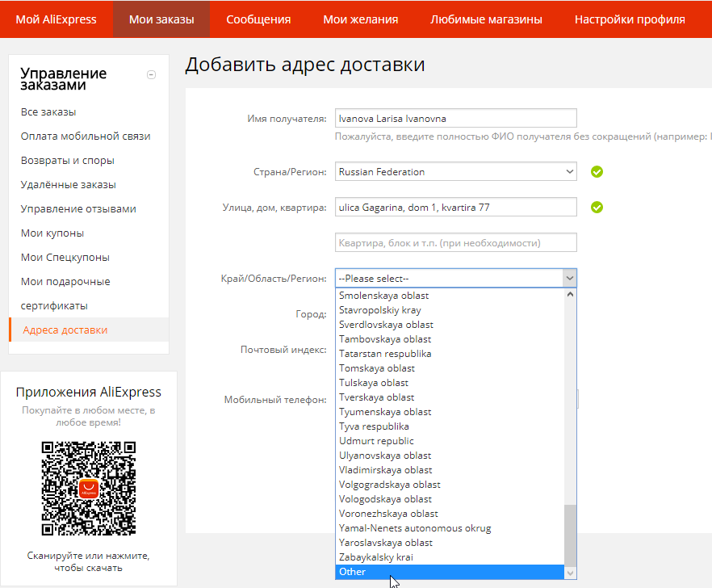The width and height of the screenshot is (712, 588).
Task: Toggle the Край/Область/Регион dropdown arrow
Action: point(570,278)
